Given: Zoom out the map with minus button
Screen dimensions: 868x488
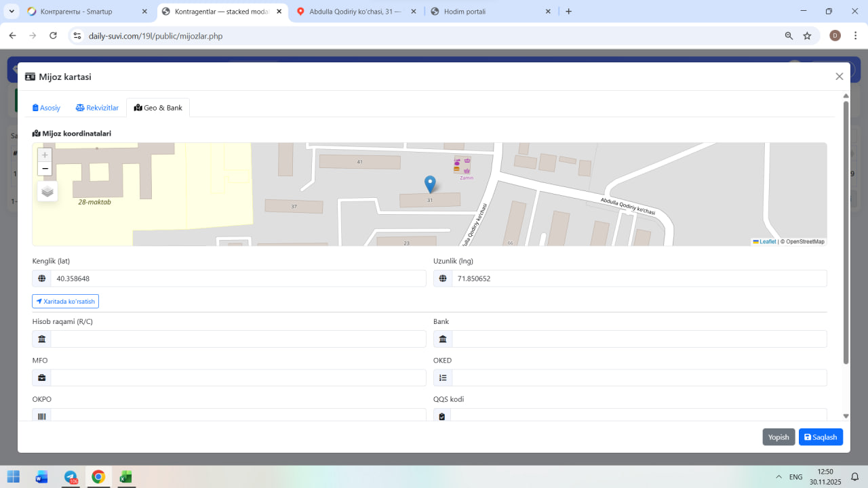Looking at the screenshot, I should 45,169.
